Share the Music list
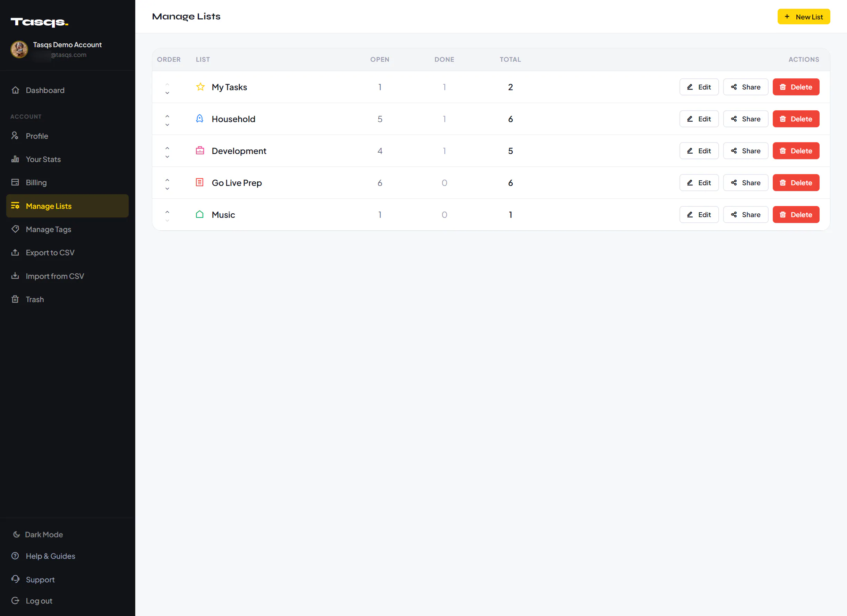The image size is (847, 616). (x=745, y=214)
